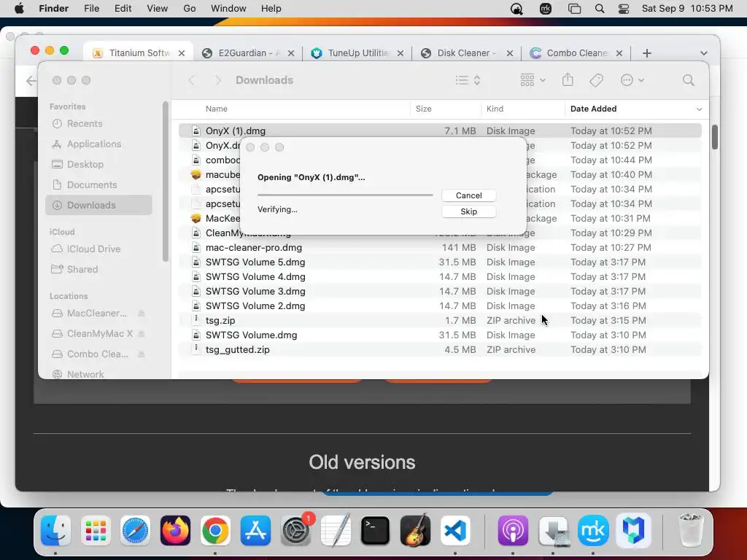Switch to E2Guardian browser tab
The height and width of the screenshot is (560, 747).
pos(248,52)
